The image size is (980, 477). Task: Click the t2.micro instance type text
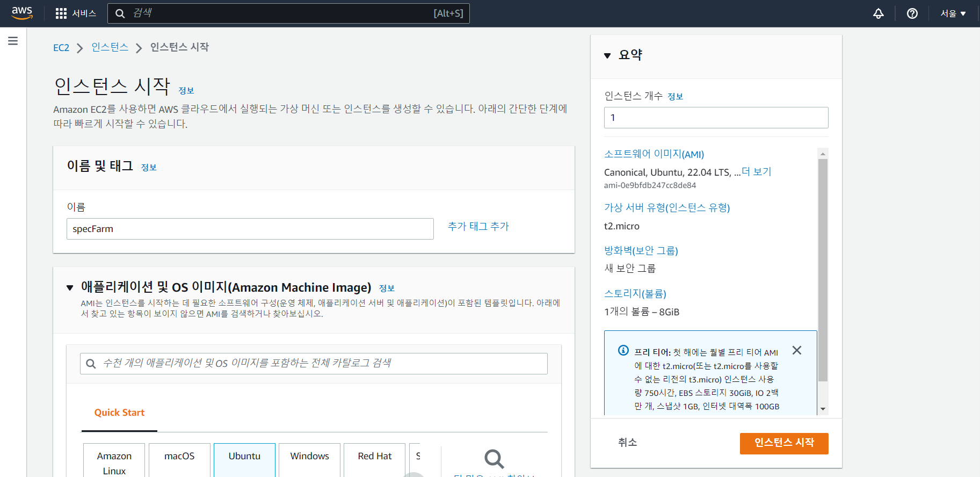click(x=622, y=226)
